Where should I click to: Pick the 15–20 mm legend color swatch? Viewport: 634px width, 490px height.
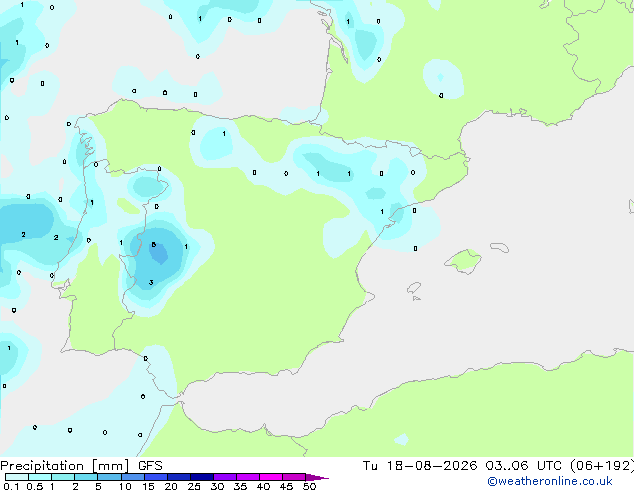[x=156, y=477]
